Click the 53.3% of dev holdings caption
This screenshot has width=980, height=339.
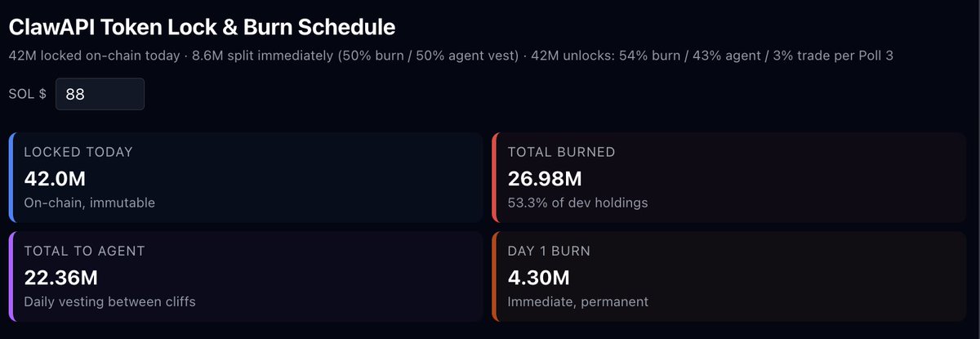point(577,203)
